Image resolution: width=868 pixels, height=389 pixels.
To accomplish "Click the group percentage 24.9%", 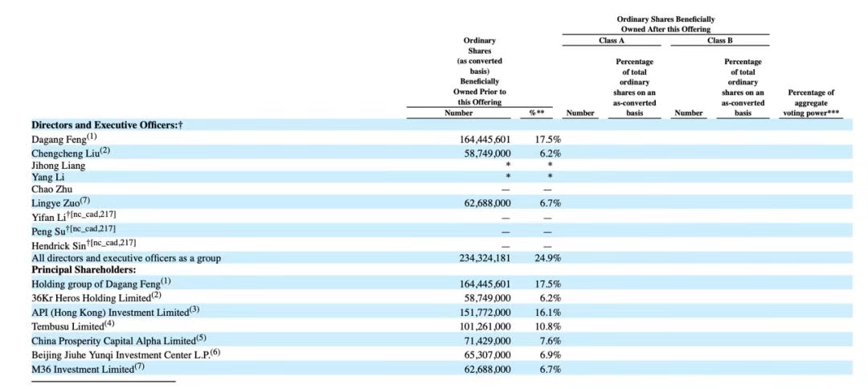I will (548, 258).
